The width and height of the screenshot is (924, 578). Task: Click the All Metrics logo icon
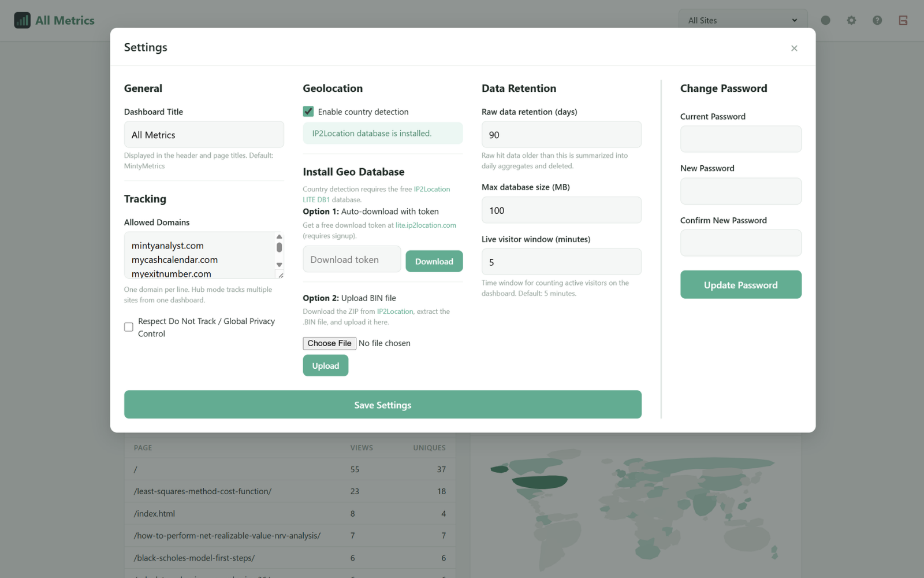point(22,20)
